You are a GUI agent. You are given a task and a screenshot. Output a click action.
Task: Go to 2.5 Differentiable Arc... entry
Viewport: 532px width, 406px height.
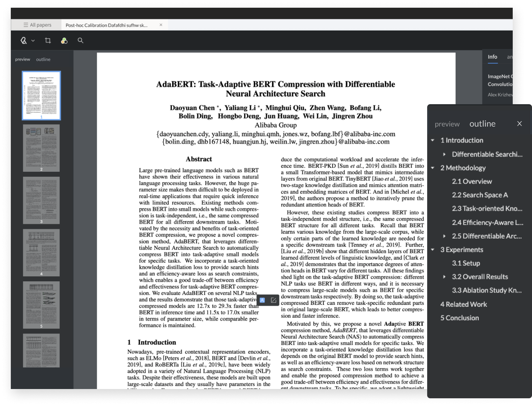[487, 236]
